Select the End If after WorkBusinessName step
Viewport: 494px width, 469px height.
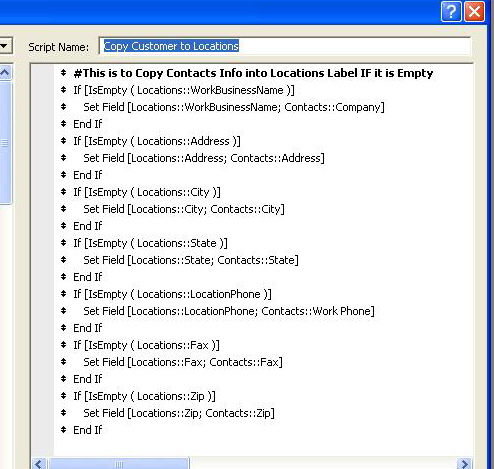click(x=88, y=124)
